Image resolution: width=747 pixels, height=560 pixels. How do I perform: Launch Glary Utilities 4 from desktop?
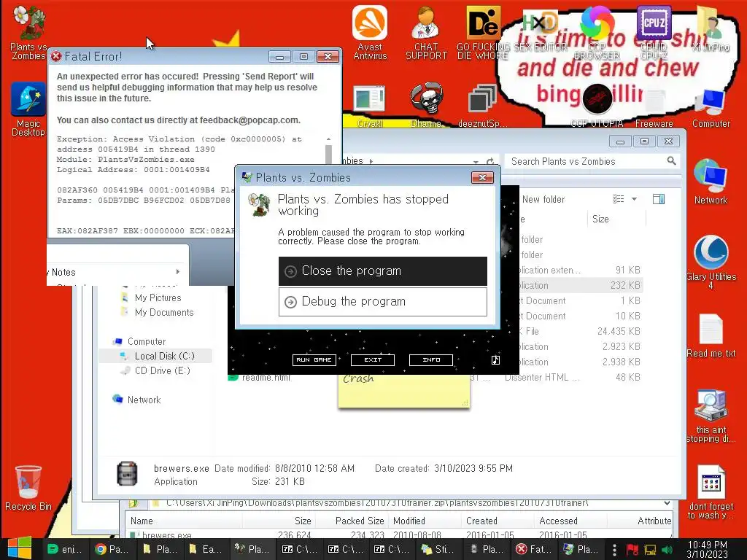(x=711, y=262)
